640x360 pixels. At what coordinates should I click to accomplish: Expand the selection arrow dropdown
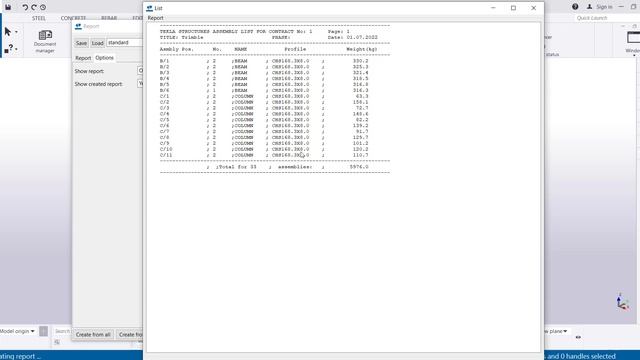(16, 32)
